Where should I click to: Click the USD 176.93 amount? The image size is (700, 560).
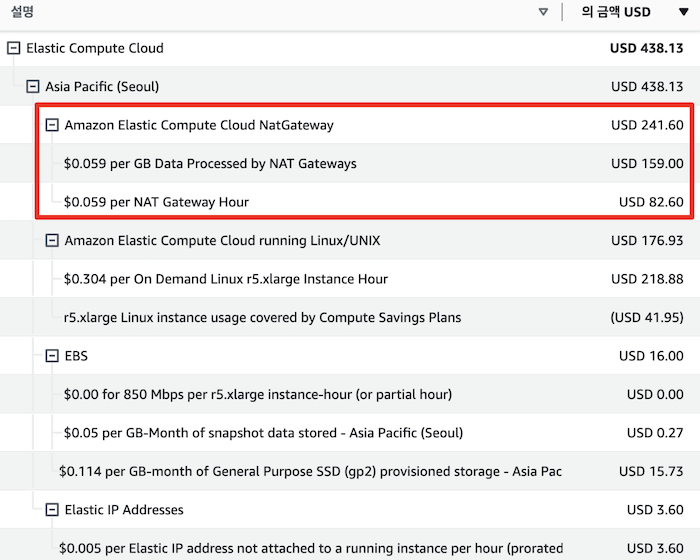tap(647, 240)
